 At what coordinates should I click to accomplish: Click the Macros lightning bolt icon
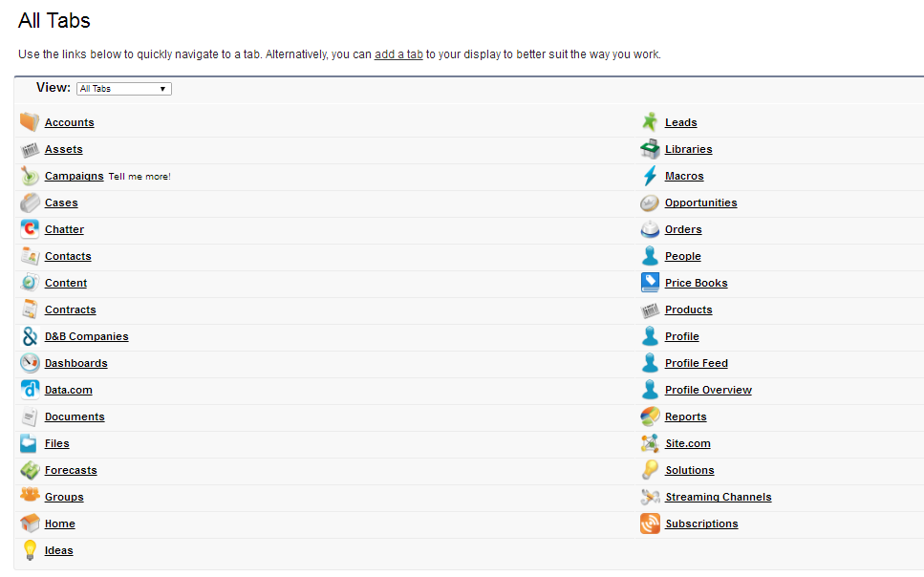pyautogui.click(x=650, y=176)
